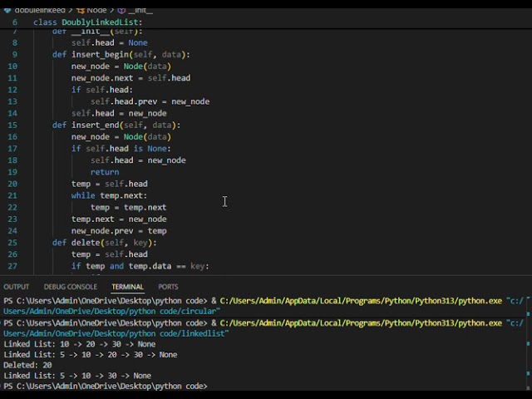Image resolution: width=532 pixels, height=399 pixels.
Task: Click 'if self.head:' on line 12
Action: click(x=102, y=90)
